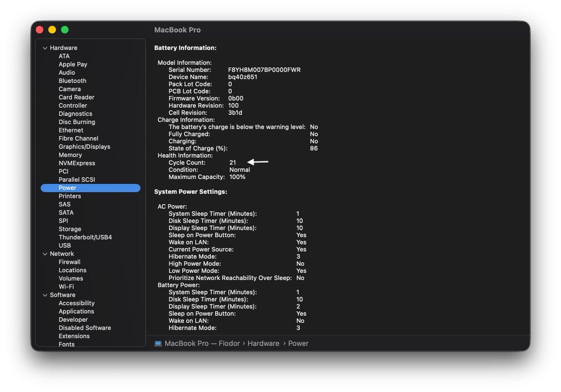Image resolution: width=561 pixels, height=392 pixels.
Task: Select SATA in the sidebar
Action: [x=66, y=213]
